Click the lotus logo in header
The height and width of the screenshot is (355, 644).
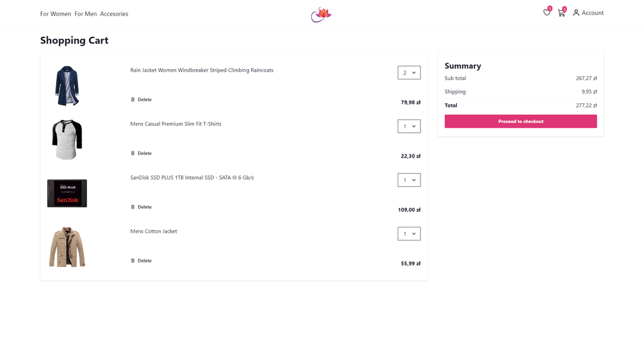321,14
